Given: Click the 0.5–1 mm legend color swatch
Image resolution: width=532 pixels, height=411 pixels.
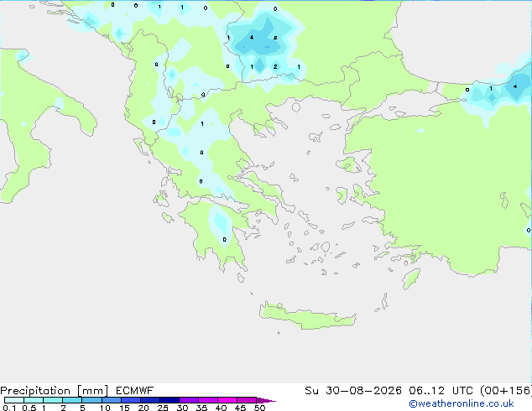Looking at the screenshot, I should tap(34, 400).
